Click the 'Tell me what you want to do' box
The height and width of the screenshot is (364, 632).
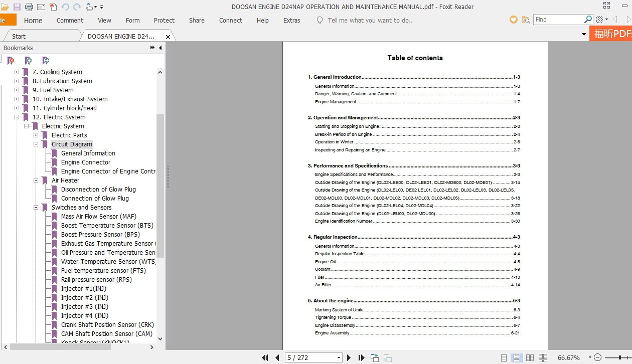coord(370,21)
